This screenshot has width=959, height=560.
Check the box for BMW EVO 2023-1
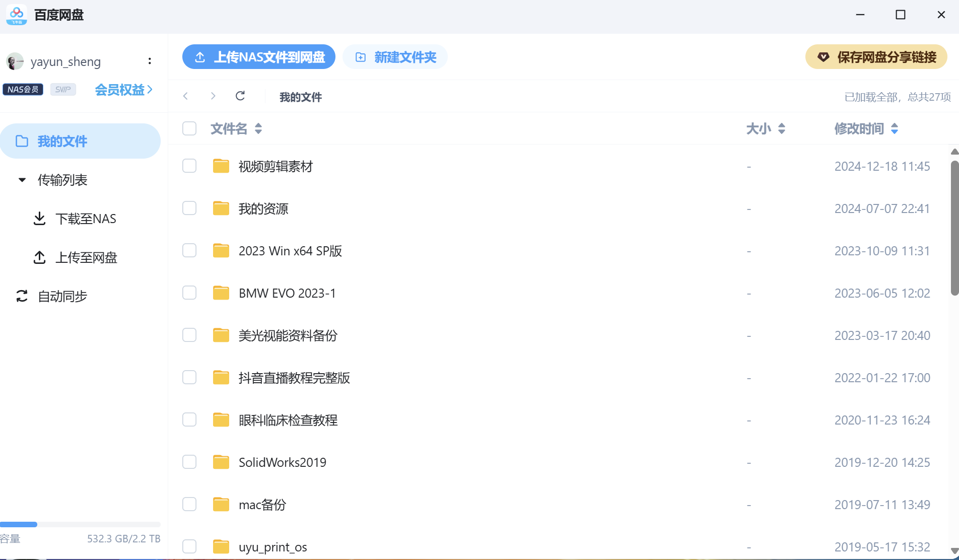(189, 293)
